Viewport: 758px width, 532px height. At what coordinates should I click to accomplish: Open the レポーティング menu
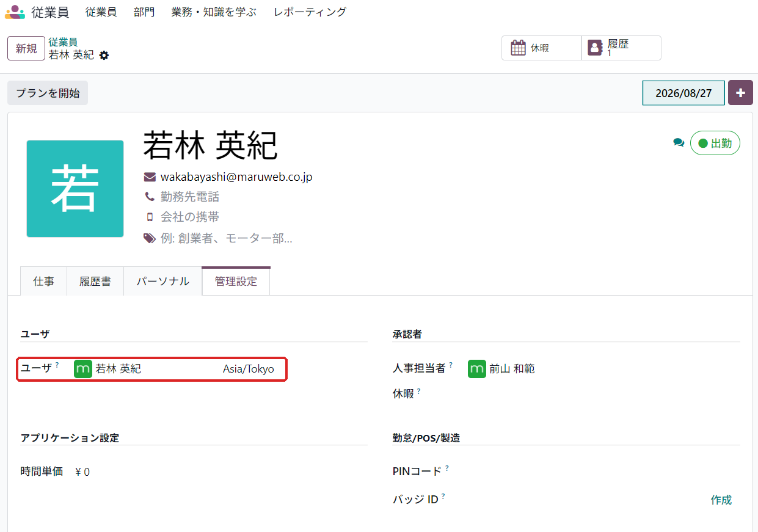click(310, 12)
